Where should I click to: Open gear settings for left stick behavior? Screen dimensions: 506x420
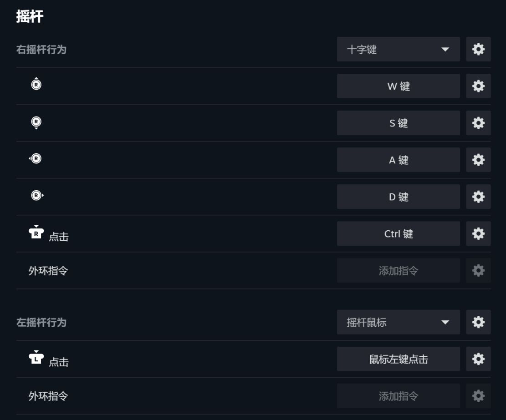point(478,322)
